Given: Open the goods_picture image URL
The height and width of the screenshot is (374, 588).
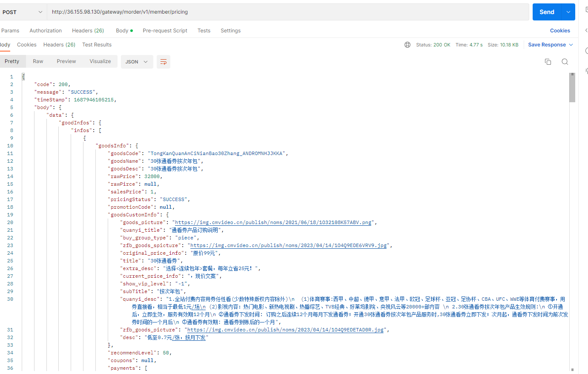Looking at the screenshot, I should coord(273,222).
